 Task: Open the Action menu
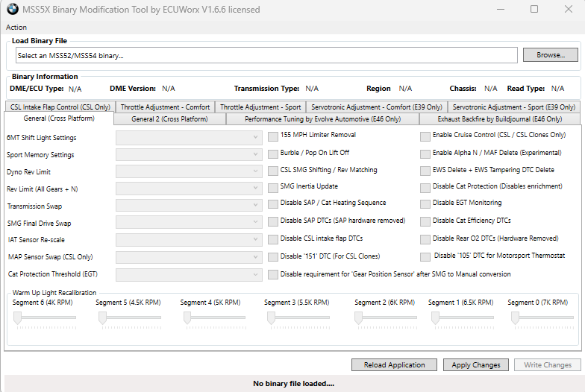16,28
